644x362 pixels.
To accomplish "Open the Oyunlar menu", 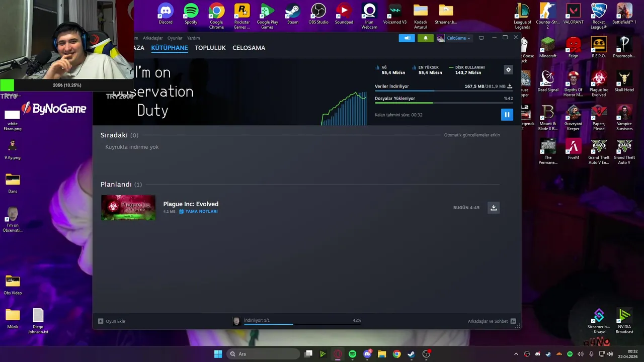I will (x=175, y=38).
